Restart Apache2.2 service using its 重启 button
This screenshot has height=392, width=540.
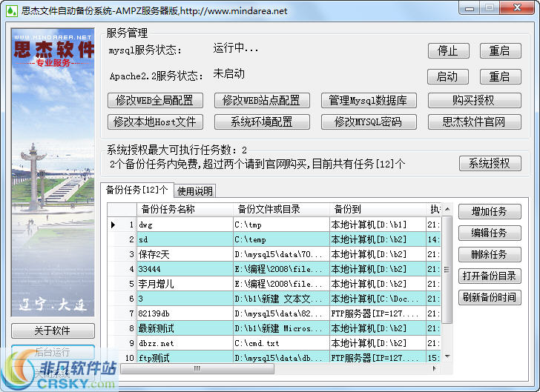tap(500, 76)
